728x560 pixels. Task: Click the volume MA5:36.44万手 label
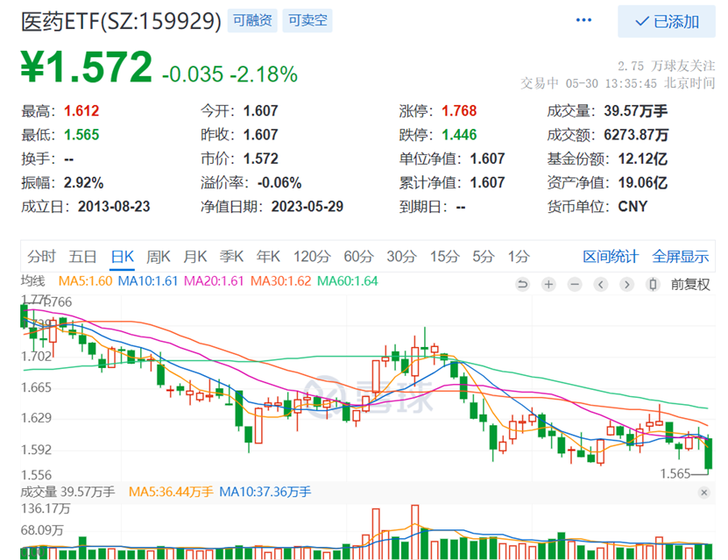coord(171,492)
